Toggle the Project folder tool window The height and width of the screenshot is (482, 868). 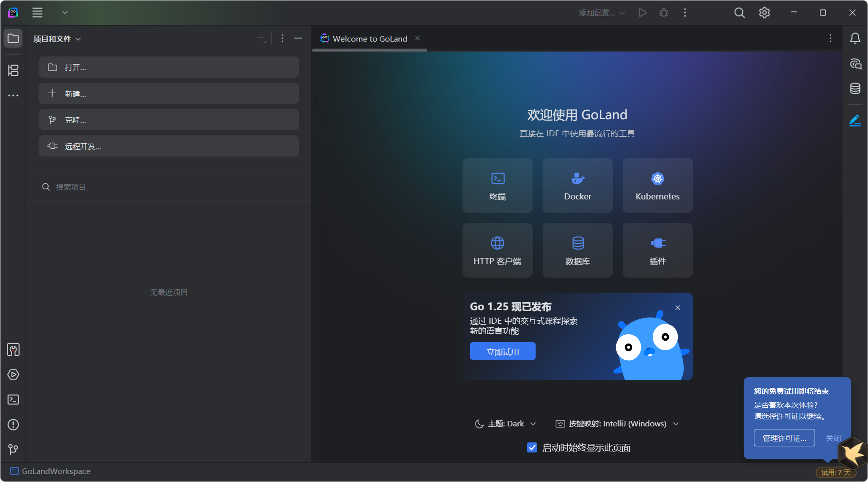(13, 39)
